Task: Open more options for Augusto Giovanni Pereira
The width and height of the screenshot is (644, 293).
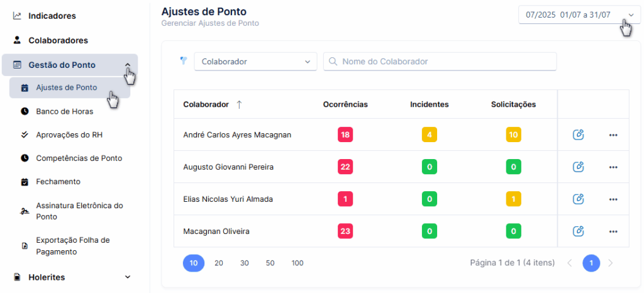Action: click(613, 167)
